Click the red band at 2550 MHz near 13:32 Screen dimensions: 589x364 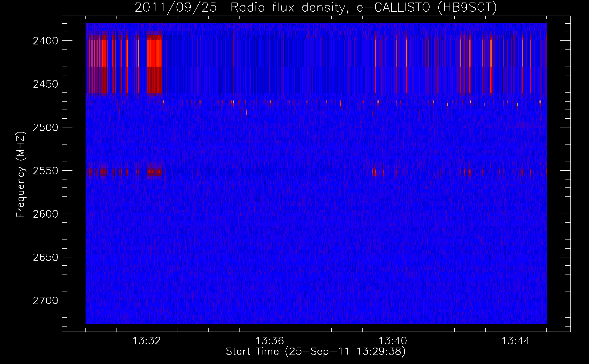154,171
